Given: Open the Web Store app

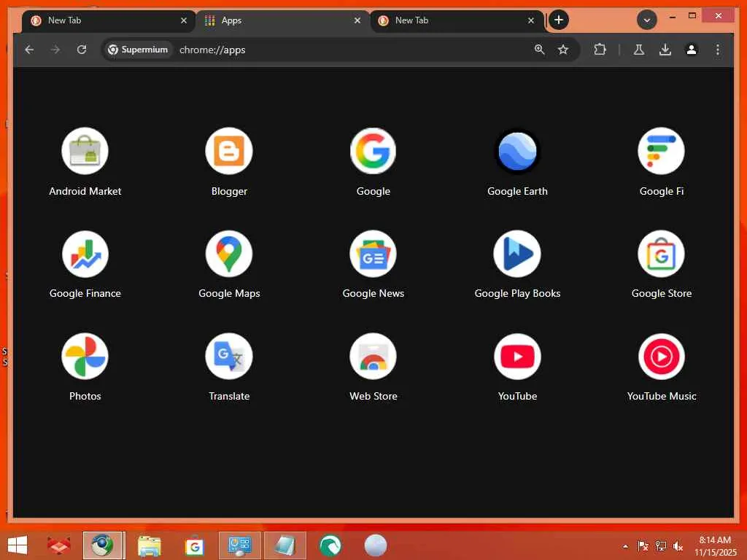Looking at the screenshot, I should pos(373,356).
